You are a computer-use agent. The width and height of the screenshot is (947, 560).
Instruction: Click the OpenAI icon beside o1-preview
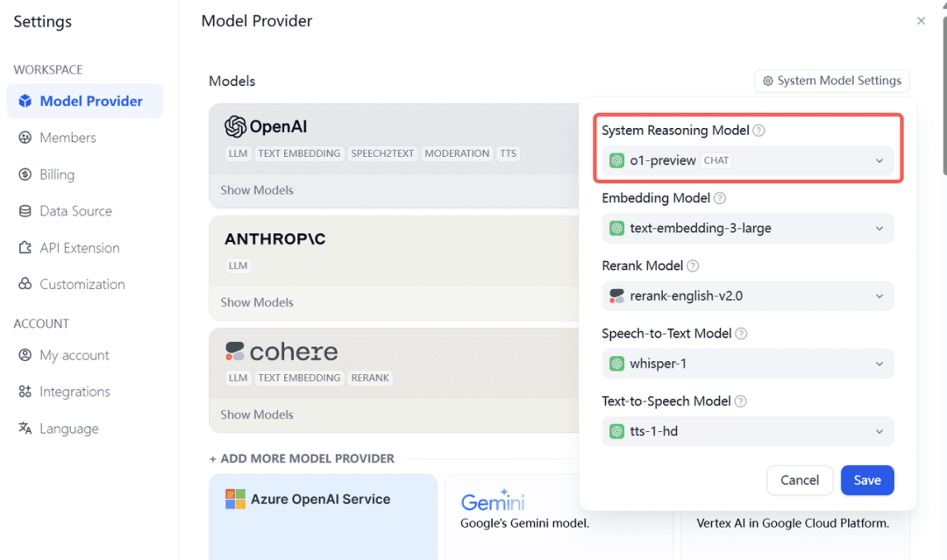tap(616, 160)
